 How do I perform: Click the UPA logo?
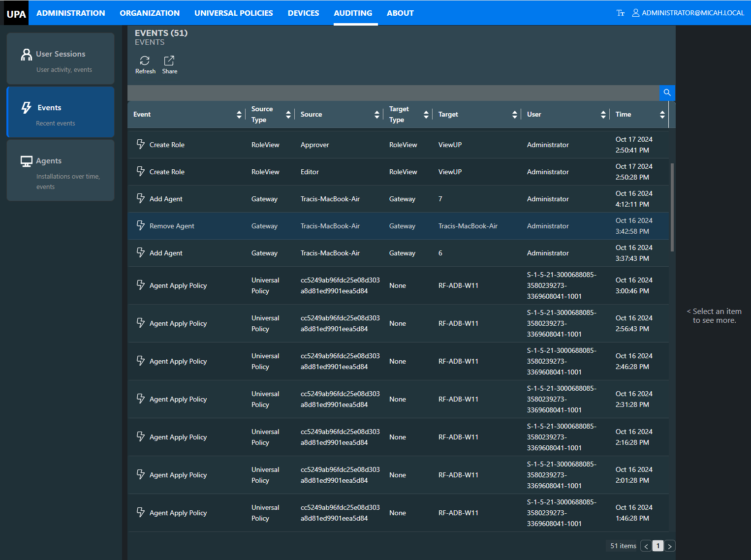tap(16, 13)
